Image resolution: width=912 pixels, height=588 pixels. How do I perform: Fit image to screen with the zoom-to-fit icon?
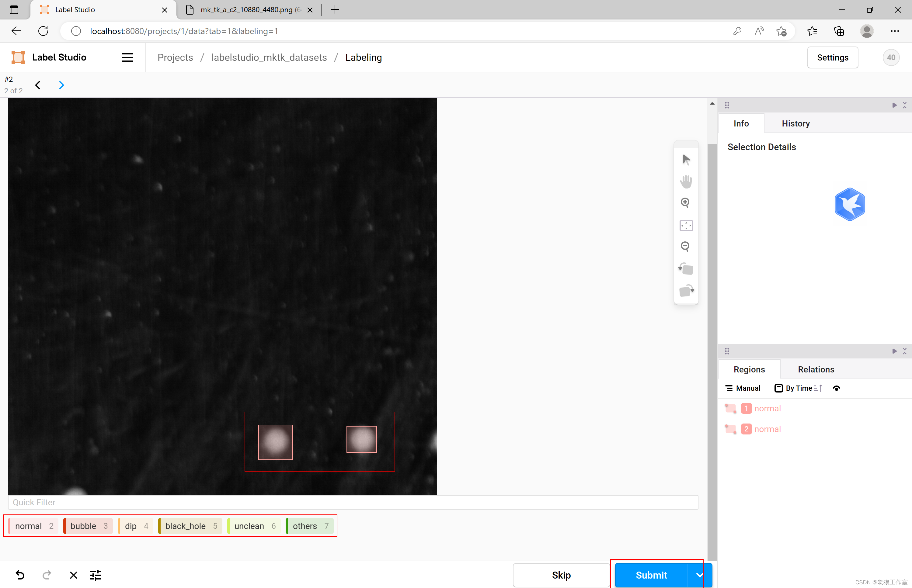(x=686, y=225)
